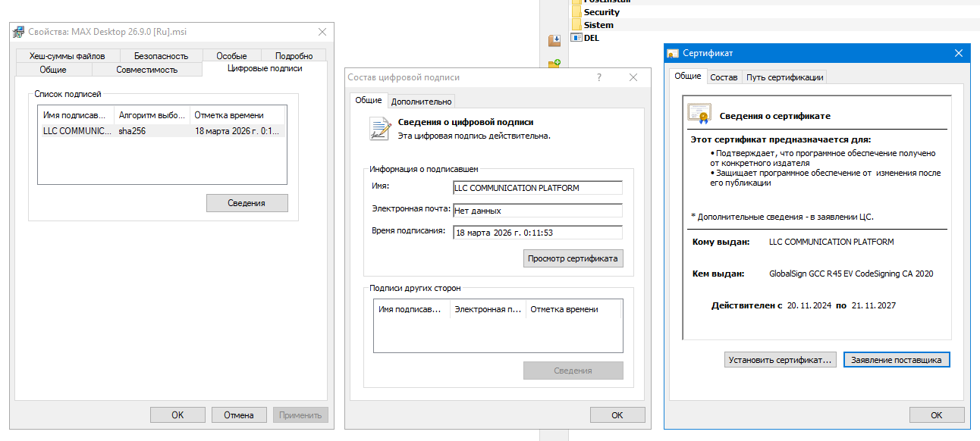
Task: Switch to the Совместимость tab
Action: (x=147, y=69)
